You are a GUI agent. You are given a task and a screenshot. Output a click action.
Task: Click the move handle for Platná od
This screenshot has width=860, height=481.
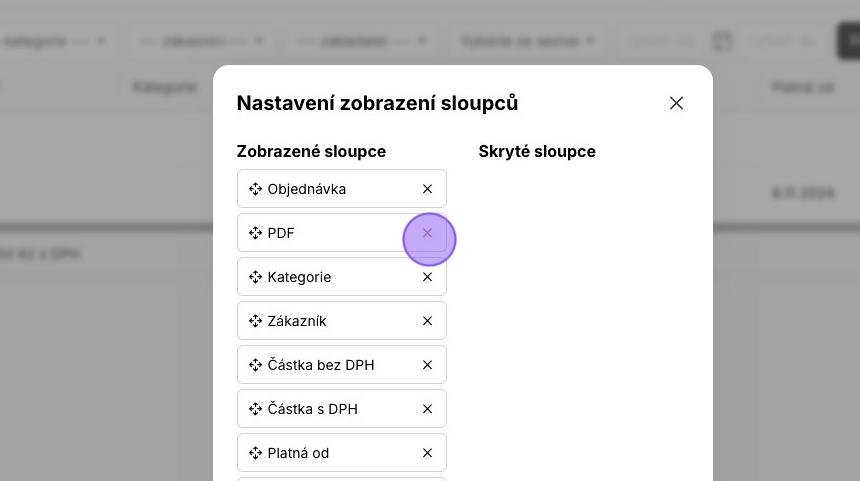[x=255, y=453]
